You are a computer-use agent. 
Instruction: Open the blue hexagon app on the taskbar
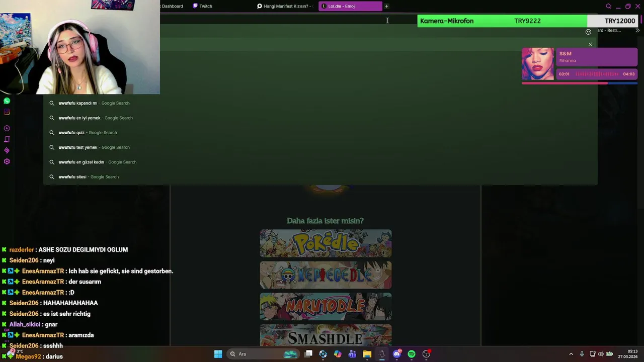[323, 354]
